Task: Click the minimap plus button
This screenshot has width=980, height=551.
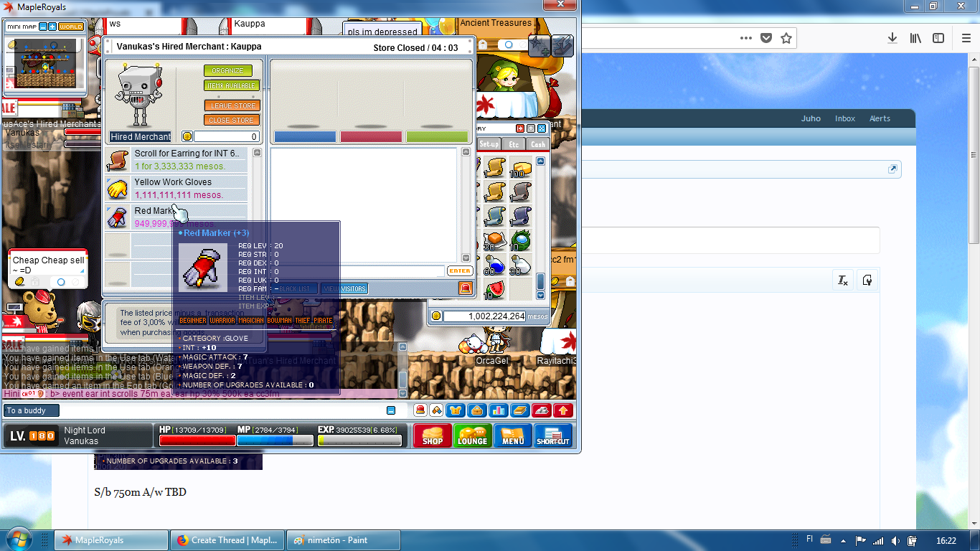Action: click(x=52, y=27)
